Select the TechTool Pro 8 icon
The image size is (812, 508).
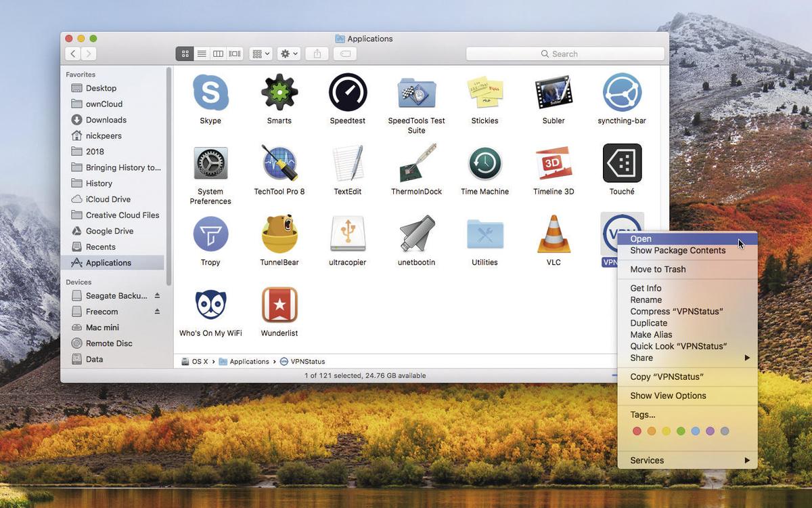coord(279,163)
